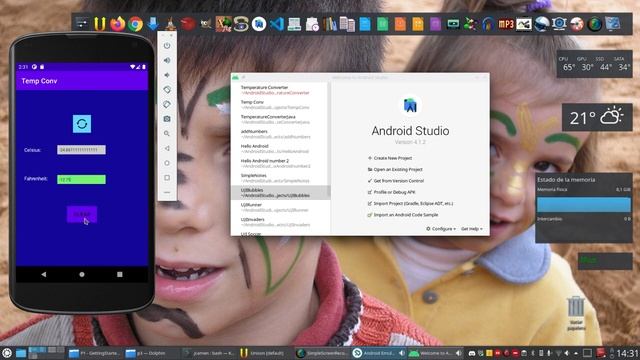The width and height of the screenshot is (640, 360).
Task: Tap Android home circle on phone screen
Action: [x=82, y=274]
